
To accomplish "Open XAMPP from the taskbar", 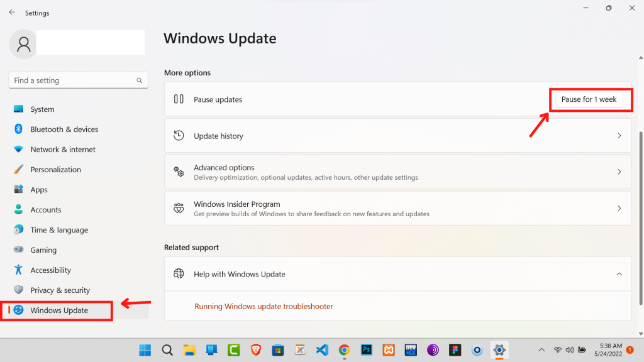I will click(x=389, y=350).
